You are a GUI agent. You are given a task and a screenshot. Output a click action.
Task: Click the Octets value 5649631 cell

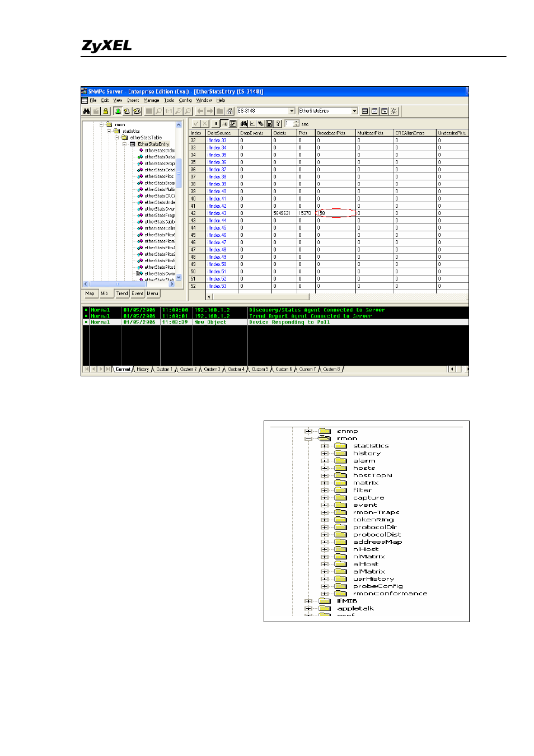(284, 213)
